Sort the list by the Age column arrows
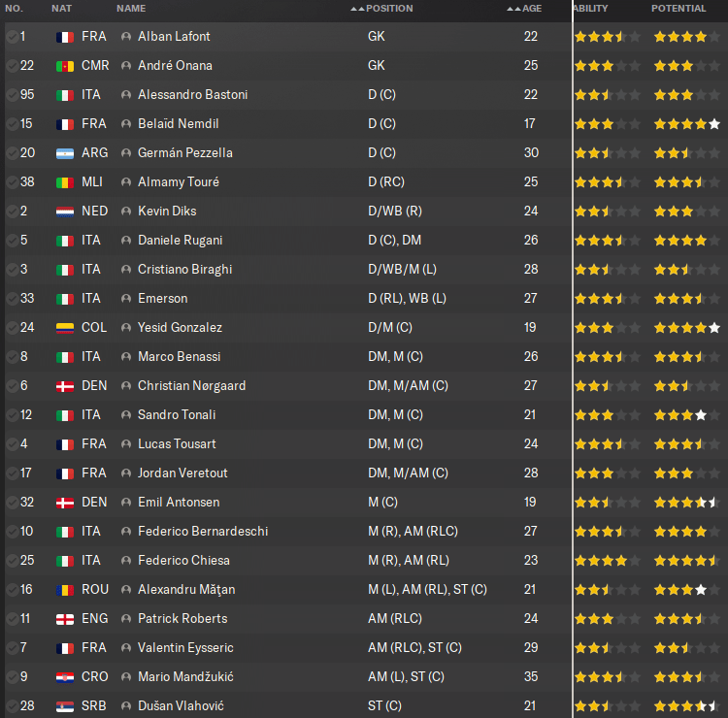The image size is (728, 718). pos(513,9)
